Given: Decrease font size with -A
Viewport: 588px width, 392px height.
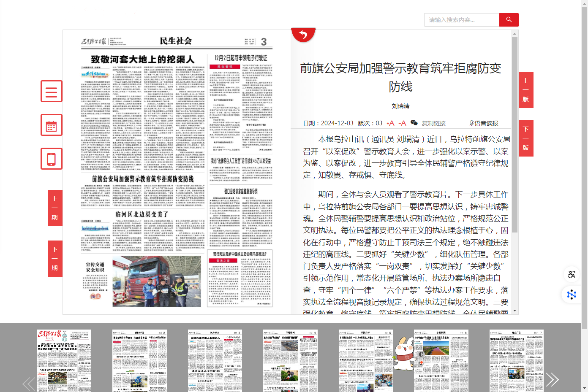Looking at the screenshot, I should point(402,123).
